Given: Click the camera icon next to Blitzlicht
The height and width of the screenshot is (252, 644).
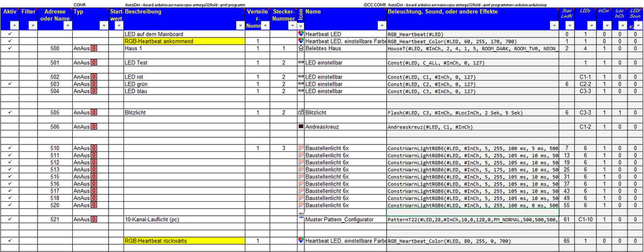Looking at the screenshot, I should [x=301, y=113].
